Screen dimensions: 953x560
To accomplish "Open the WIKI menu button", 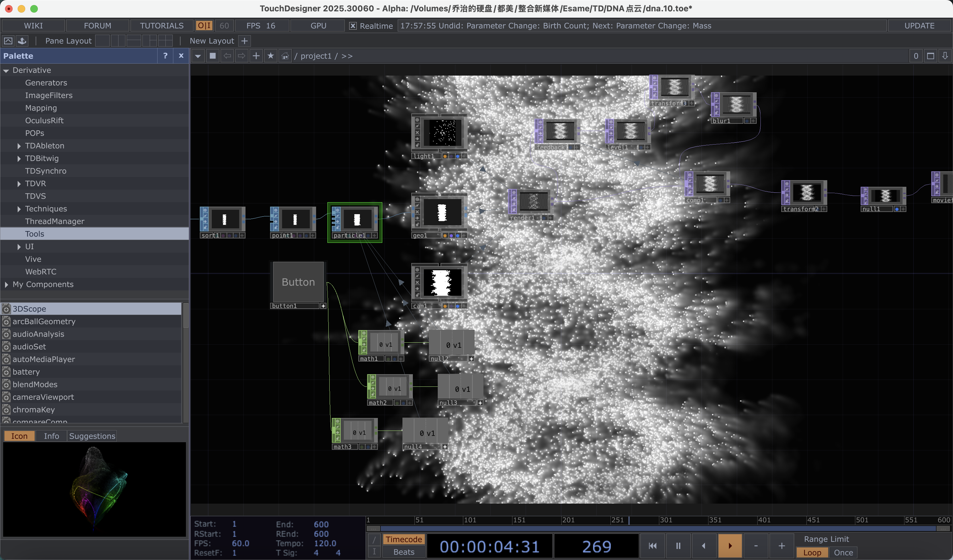I will click(x=33, y=25).
